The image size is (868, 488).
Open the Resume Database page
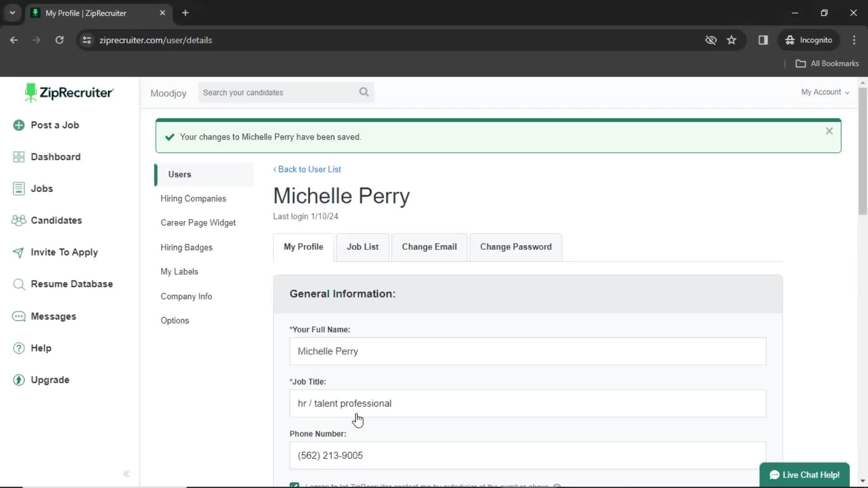[x=72, y=284]
